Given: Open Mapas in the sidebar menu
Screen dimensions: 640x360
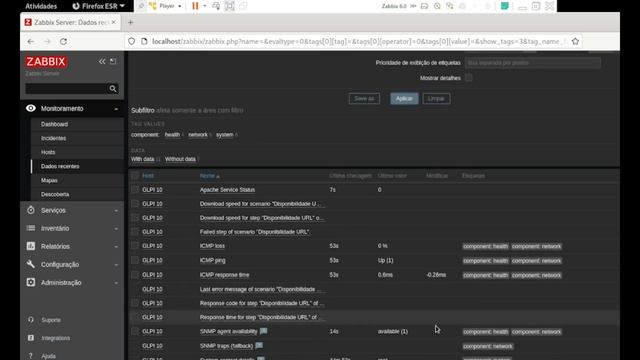Looking at the screenshot, I should pos(49,180).
